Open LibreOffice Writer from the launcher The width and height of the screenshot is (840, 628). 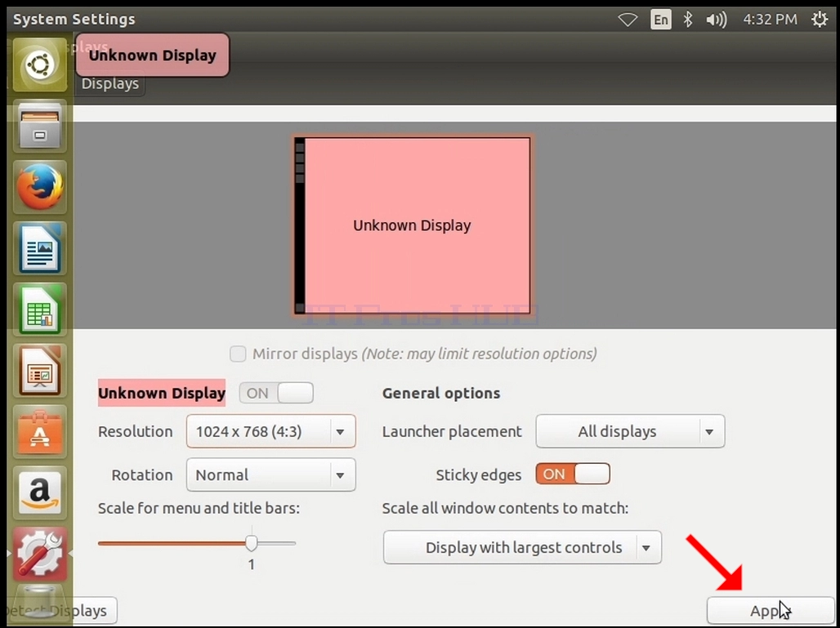coord(40,248)
